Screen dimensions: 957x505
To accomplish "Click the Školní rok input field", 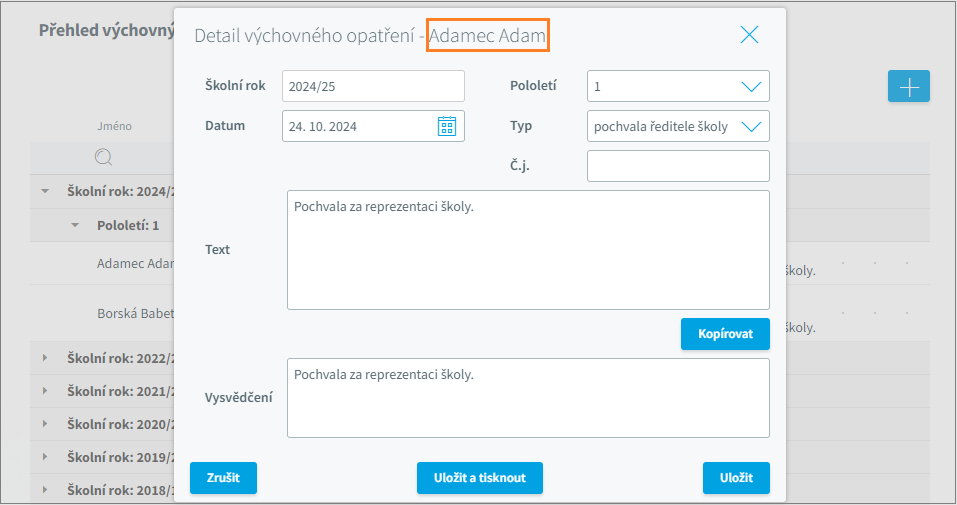I will [372, 87].
